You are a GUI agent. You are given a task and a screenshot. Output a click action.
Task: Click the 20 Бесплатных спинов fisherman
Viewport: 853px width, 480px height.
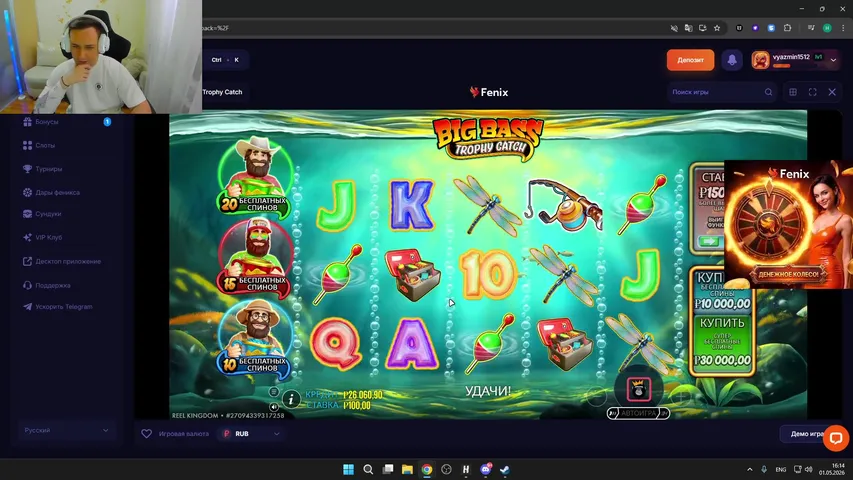click(x=255, y=175)
